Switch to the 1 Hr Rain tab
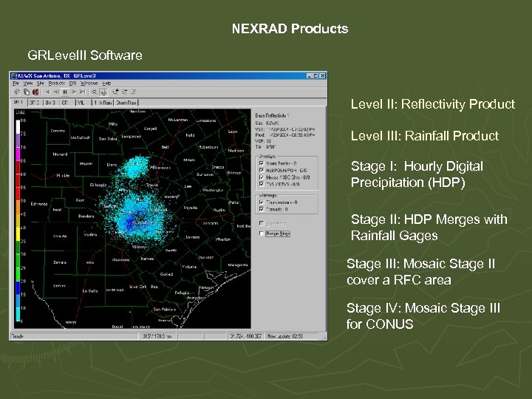Screen dimensions: 532x399 (103, 103)
